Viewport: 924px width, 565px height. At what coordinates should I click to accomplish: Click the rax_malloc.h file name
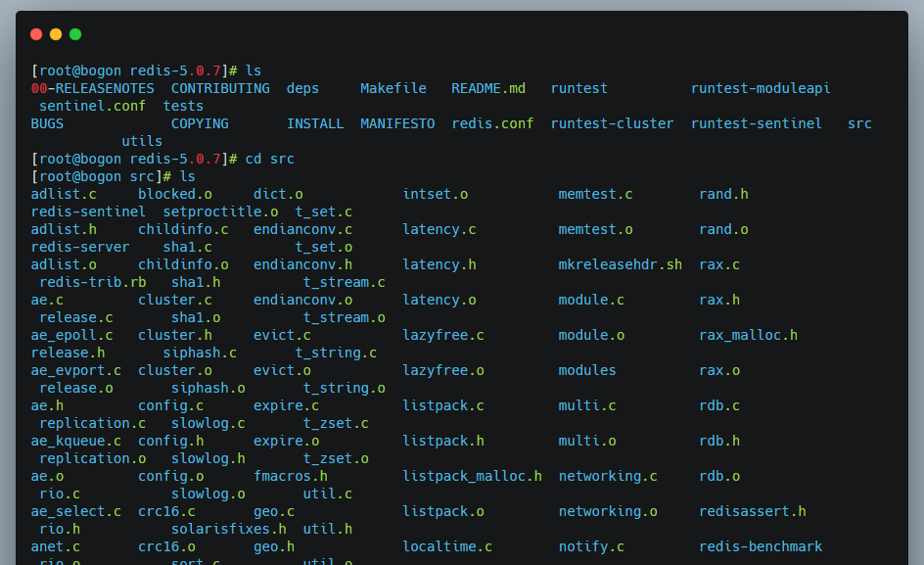(748, 335)
